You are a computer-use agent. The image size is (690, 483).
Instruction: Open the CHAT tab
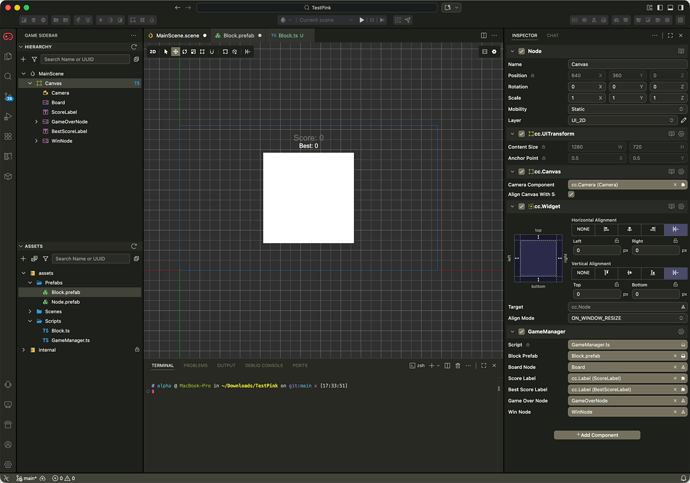[x=552, y=36]
